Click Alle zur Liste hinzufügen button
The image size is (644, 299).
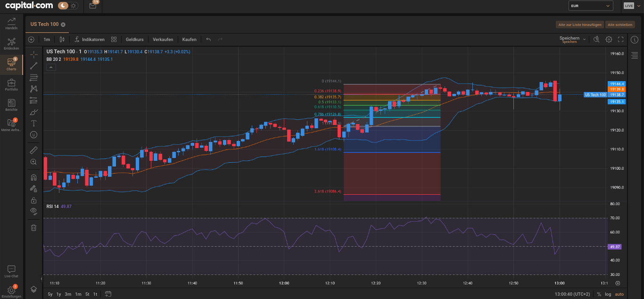coord(579,25)
